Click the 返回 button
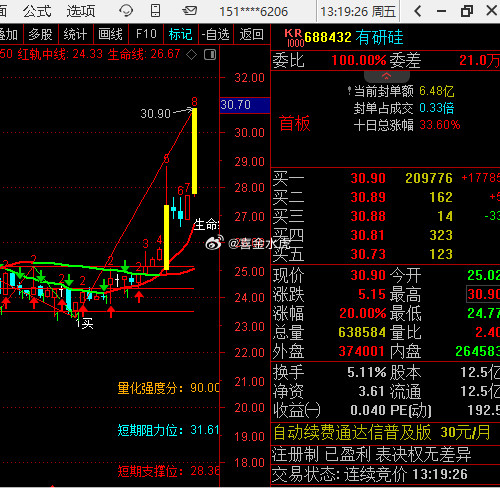This screenshot has width=500, height=488. click(x=252, y=34)
